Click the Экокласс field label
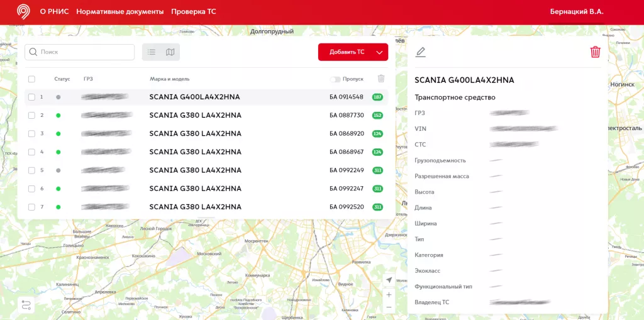This screenshot has width=644, height=320. pos(427,271)
